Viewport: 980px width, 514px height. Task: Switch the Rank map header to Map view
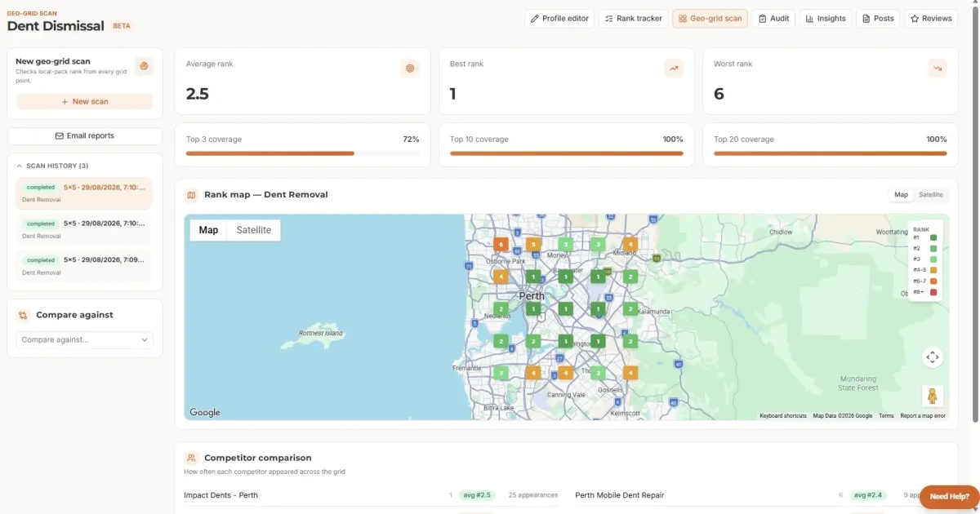901,195
